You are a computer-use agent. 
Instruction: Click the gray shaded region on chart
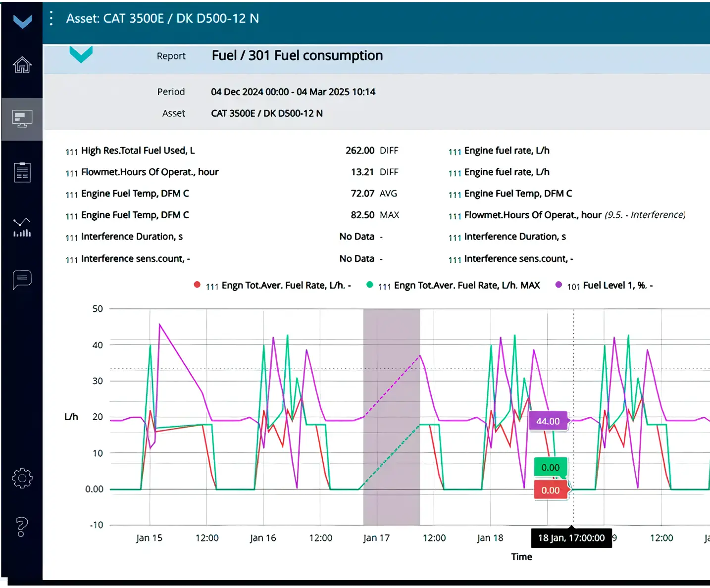tap(391, 417)
